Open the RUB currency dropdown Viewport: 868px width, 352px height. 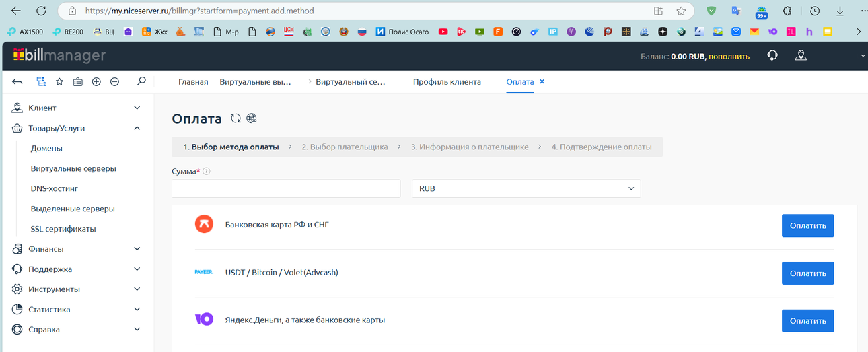(x=526, y=188)
